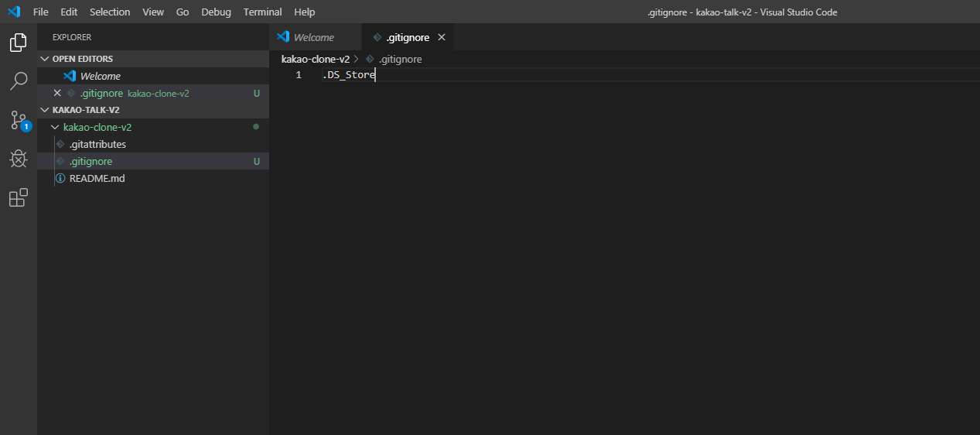This screenshot has width=980, height=435.
Task: Close .gitignore in Open Editors list
Action: [57, 93]
